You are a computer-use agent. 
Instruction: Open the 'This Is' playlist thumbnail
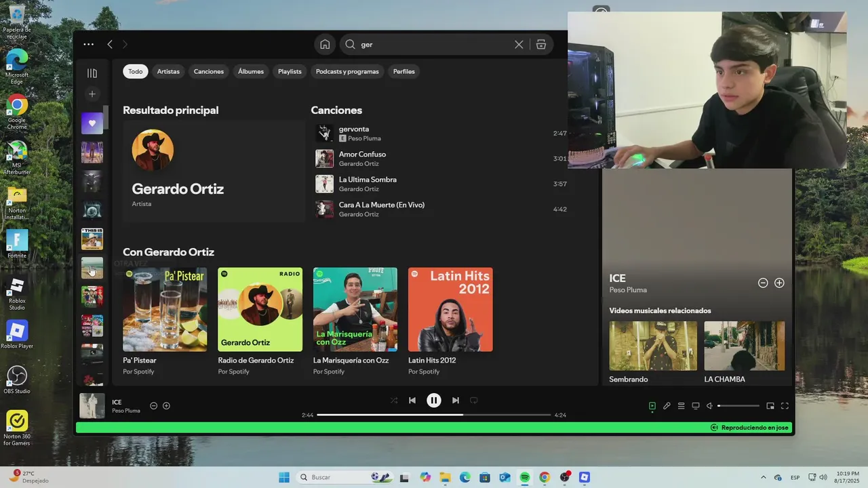tap(92, 239)
